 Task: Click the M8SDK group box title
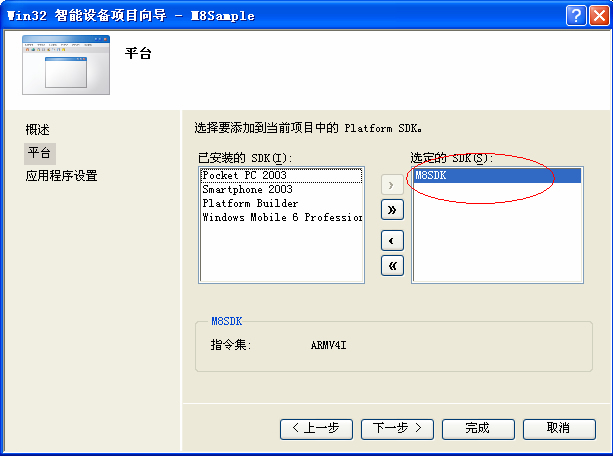[x=227, y=321]
